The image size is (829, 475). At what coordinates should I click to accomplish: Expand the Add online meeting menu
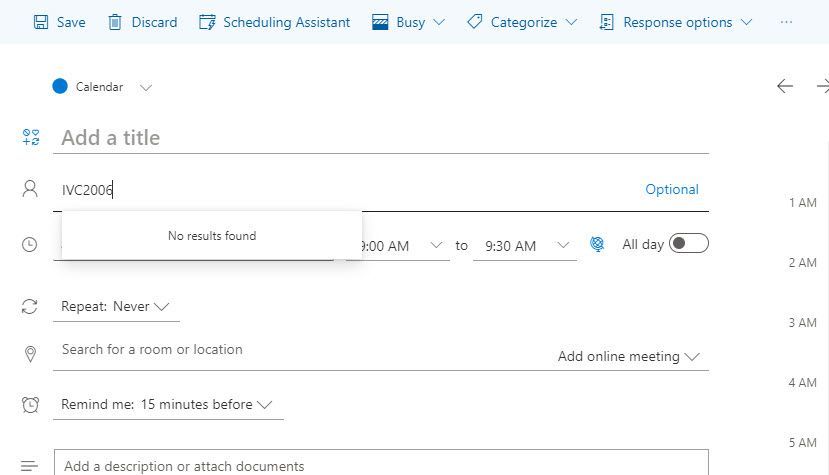point(628,356)
